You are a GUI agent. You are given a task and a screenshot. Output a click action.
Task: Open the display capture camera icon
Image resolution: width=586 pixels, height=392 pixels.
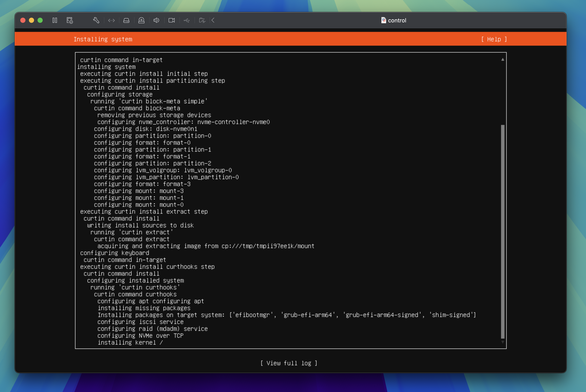[x=171, y=20]
